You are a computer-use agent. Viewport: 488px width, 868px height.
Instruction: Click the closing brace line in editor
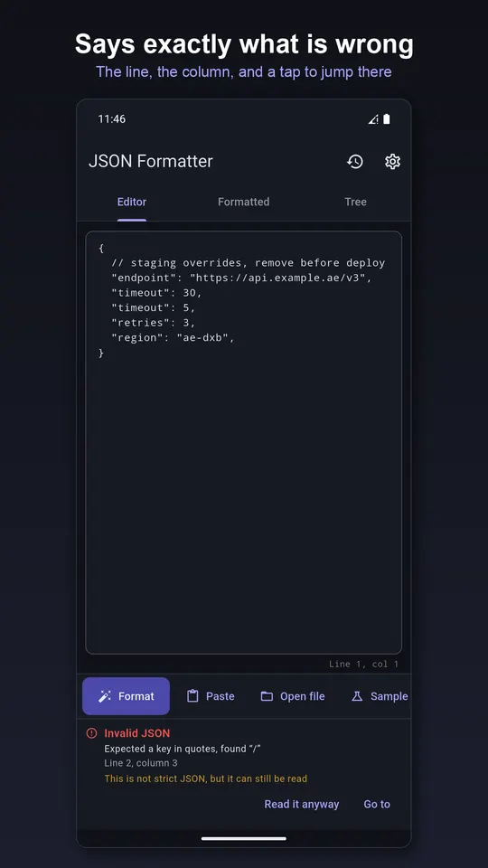pos(101,353)
